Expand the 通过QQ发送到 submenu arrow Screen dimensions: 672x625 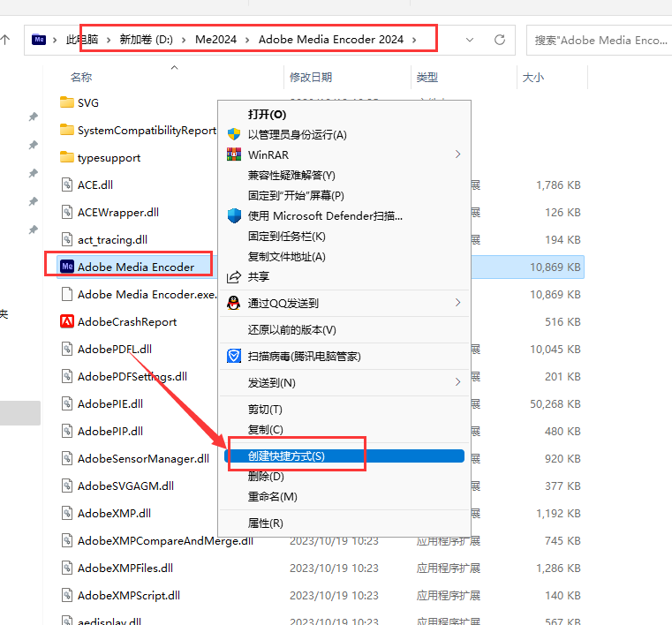[457, 303]
